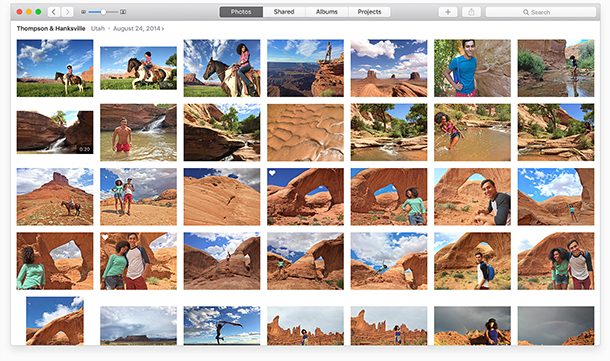Select the rainbow over gray sky photo
This screenshot has width=610, height=361.
556,326
